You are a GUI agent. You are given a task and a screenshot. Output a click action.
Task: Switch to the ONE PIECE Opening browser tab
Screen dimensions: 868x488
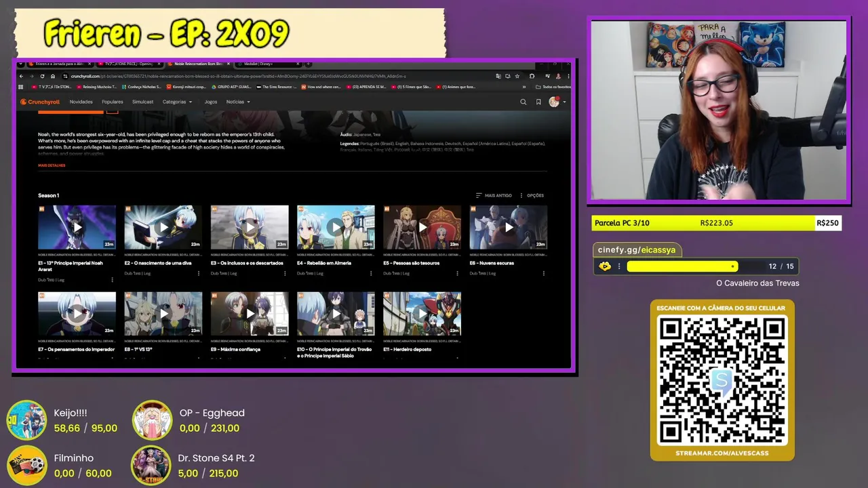tap(129, 64)
